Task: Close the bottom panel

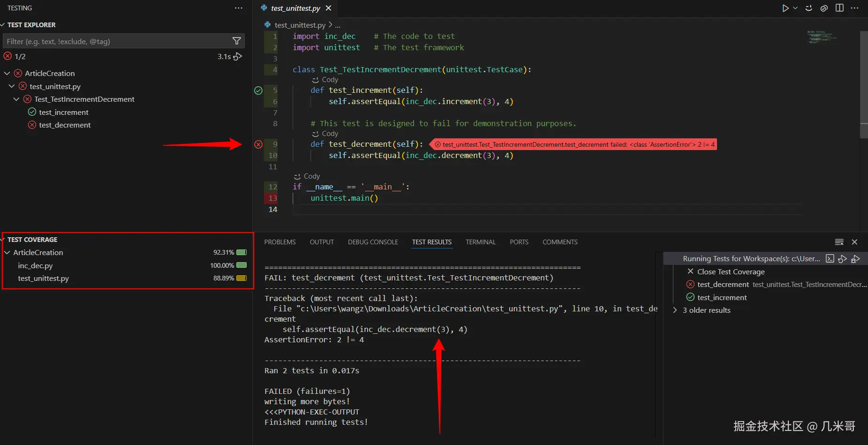Action: [854, 242]
